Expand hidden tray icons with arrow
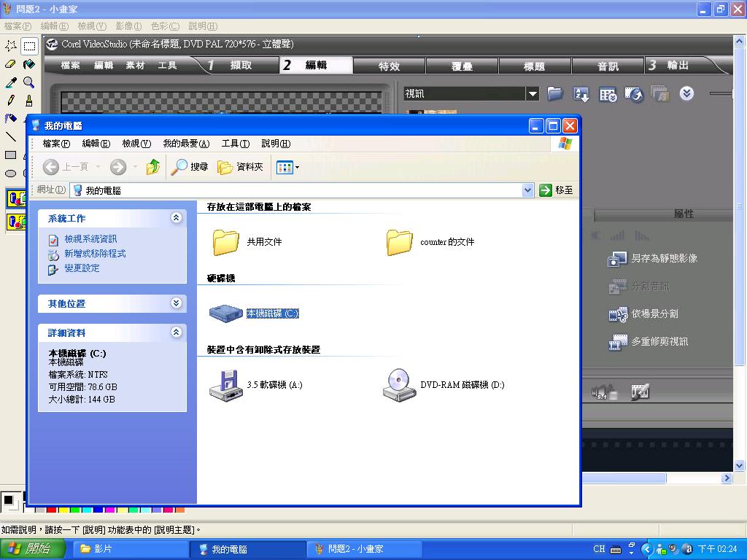This screenshot has width=747, height=560. tap(646, 549)
